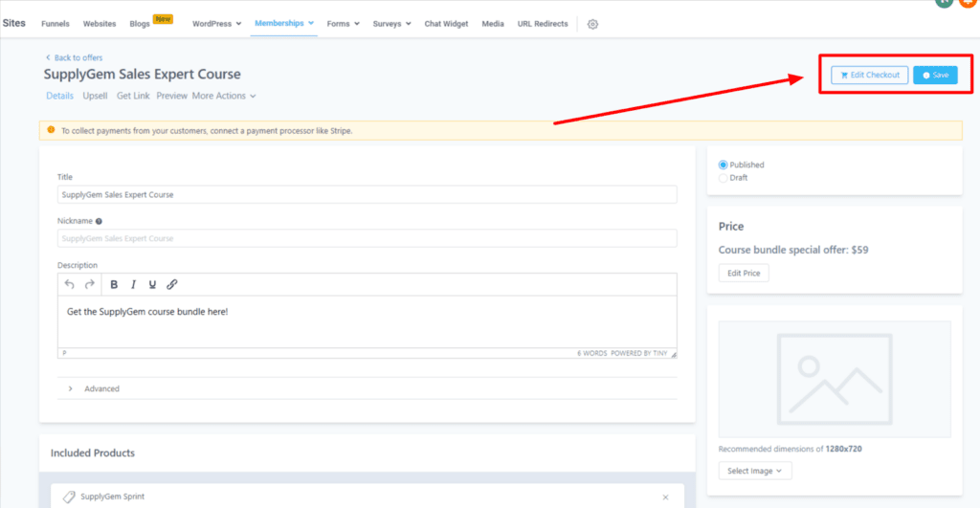The height and width of the screenshot is (508, 980).
Task: Click the SupplyGem Sprint tag icon
Action: [69, 497]
